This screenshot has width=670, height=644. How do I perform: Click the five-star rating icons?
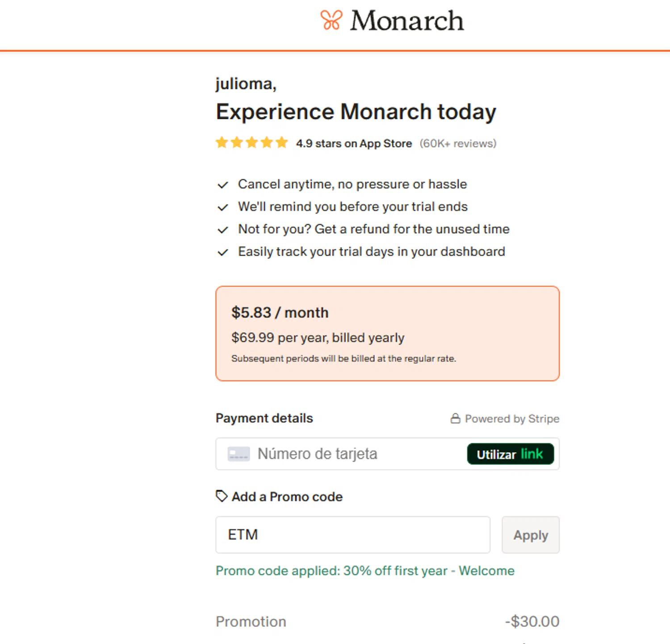pos(251,143)
